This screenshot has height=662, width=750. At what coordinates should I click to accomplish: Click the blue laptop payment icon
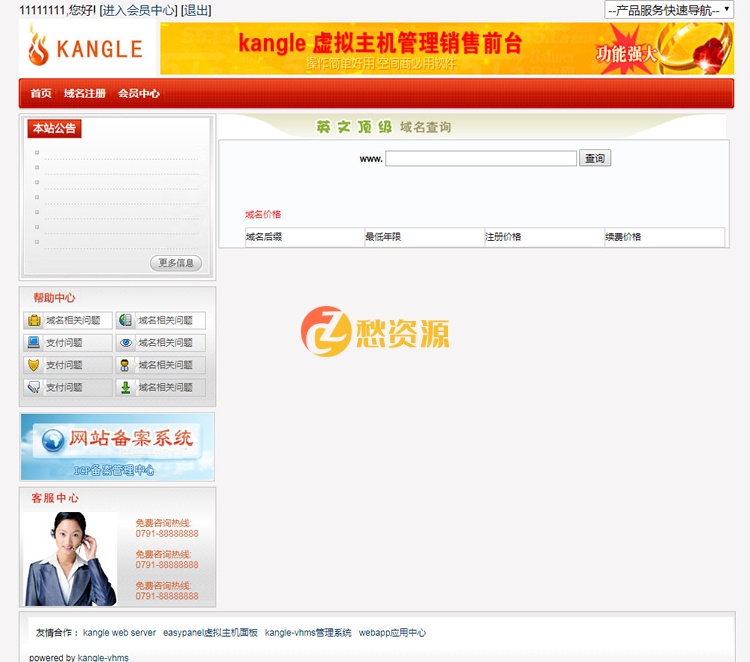34,342
